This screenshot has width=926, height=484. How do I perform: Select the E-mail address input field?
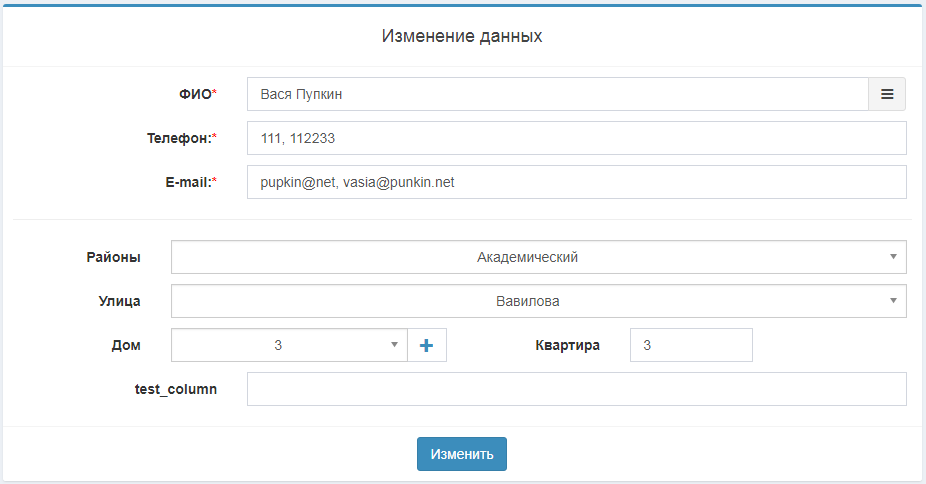576,183
